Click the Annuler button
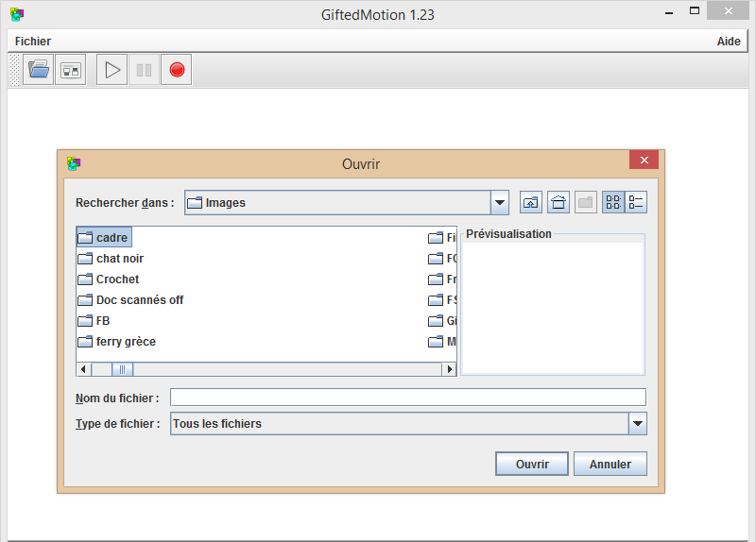 (x=610, y=465)
